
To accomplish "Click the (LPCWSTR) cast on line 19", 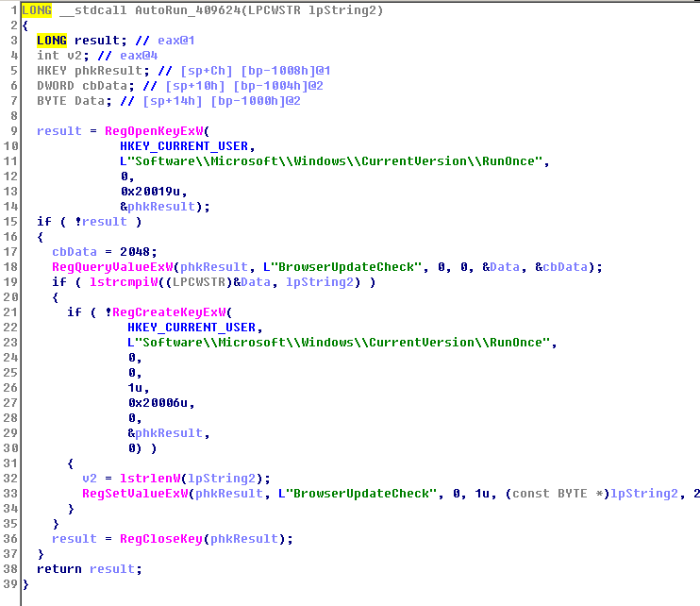I will click(x=199, y=282).
